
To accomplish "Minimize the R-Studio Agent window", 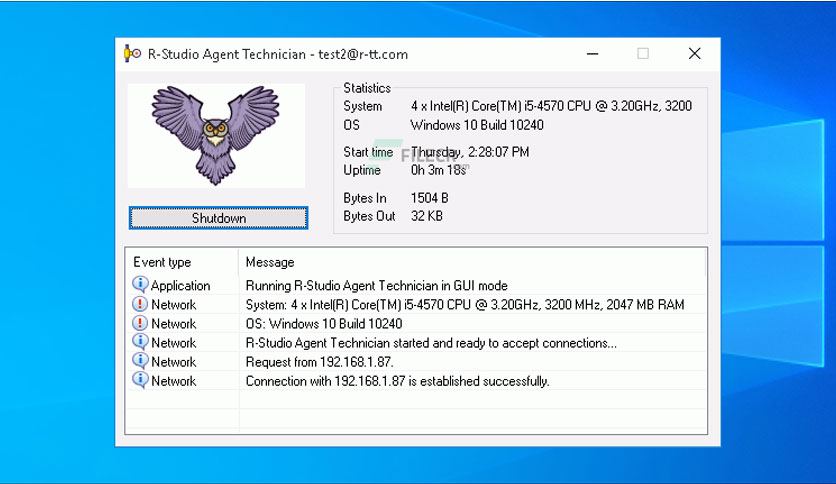I will pos(592,54).
